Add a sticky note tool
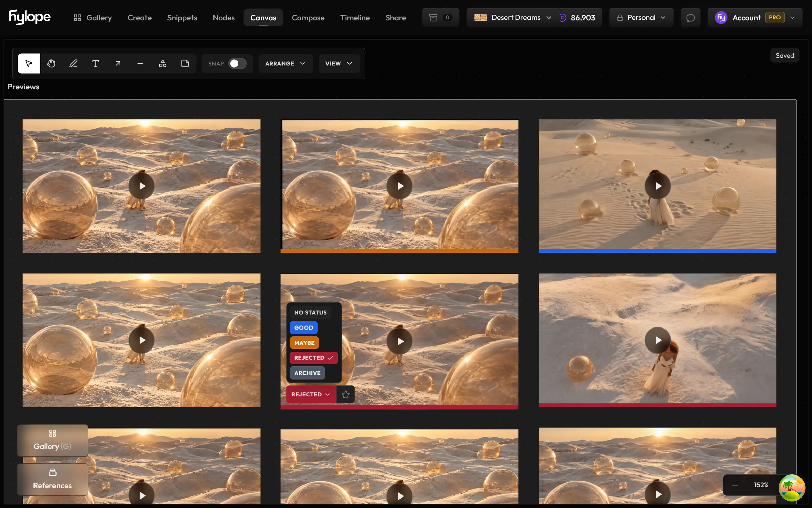The height and width of the screenshot is (508, 812). tap(185, 63)
